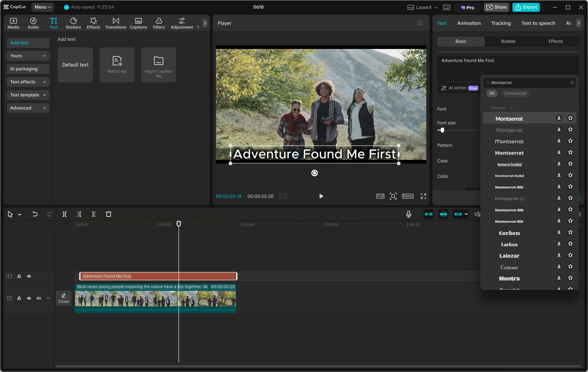Click the Font size slider handle
The image size is (588, 372).
click(x=442, y=130)
